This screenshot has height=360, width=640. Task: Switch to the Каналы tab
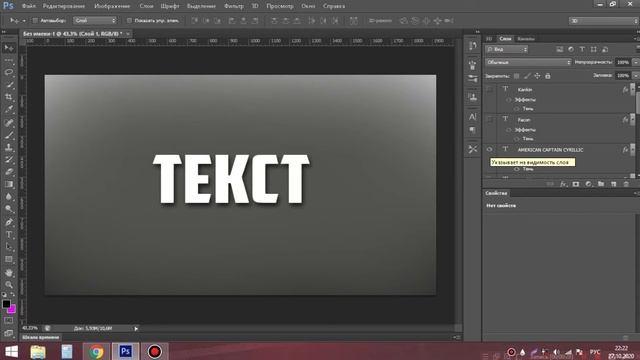(x=526, y=39)
